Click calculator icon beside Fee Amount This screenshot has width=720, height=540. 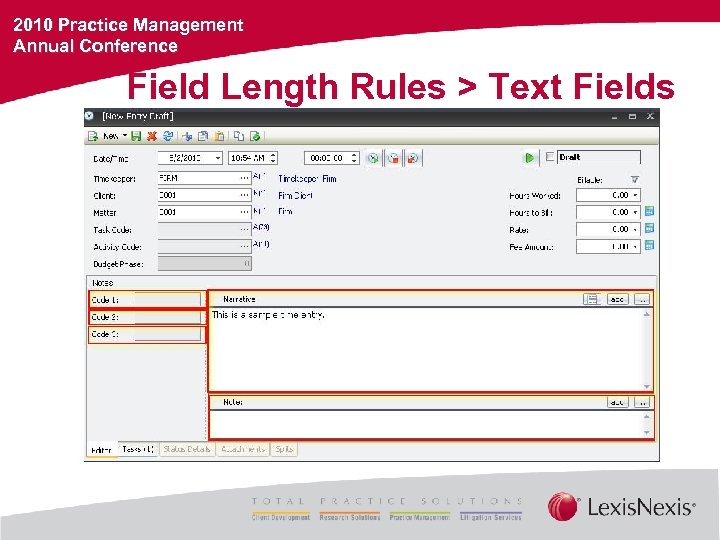coord(649,245)
